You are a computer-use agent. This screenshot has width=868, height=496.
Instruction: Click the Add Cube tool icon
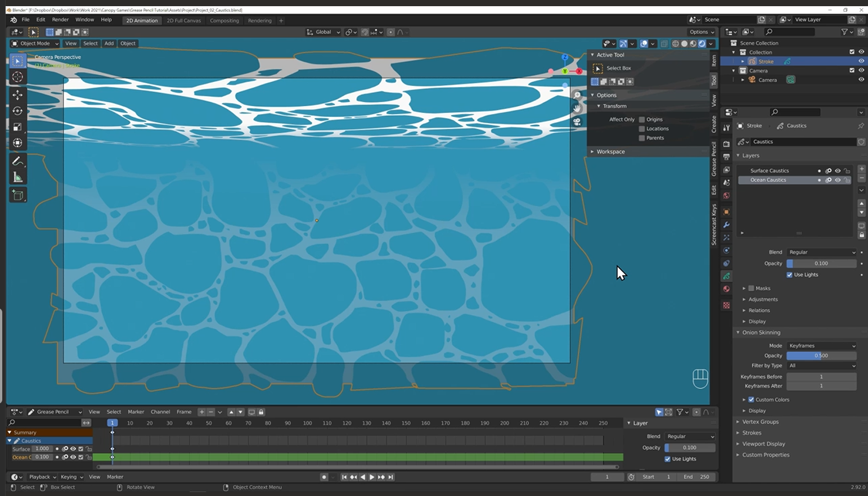pos(17,195)
